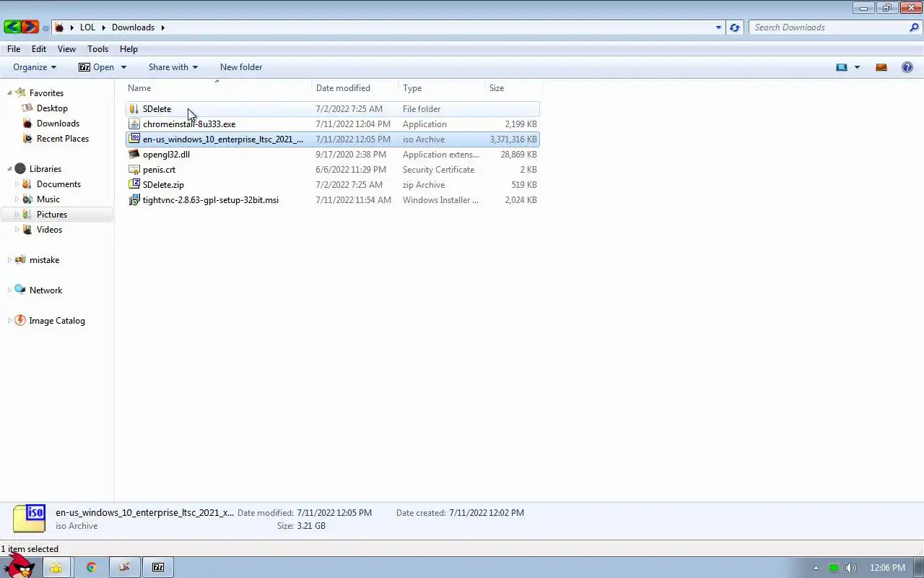Open the 7z application on the taskbar

click(158, 568)
